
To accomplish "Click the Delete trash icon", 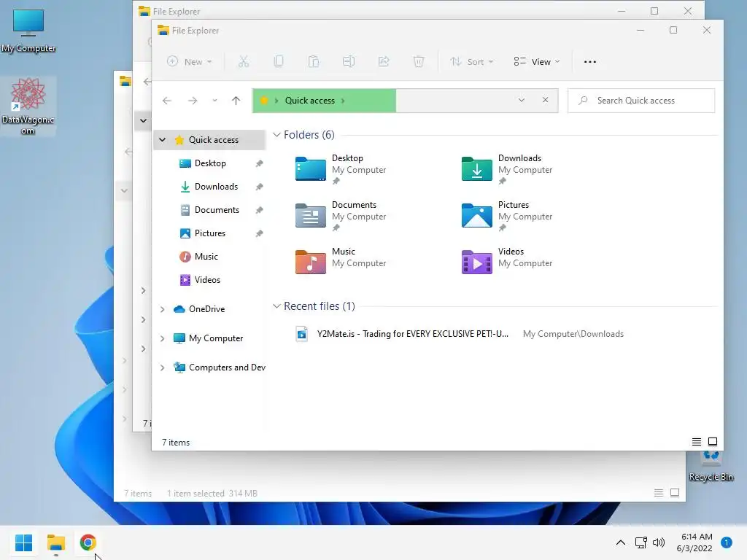I will (x=418, y=61).
